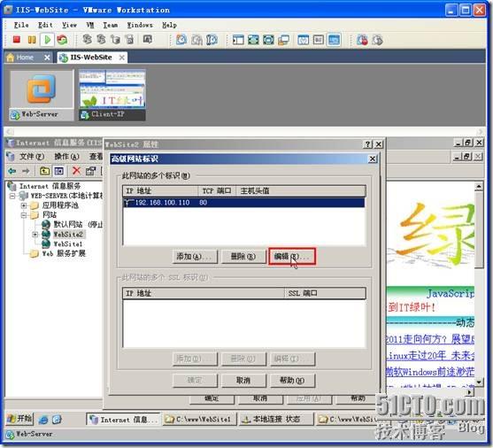493x448 pixels.
Task: Open the Team menu
Action: coord(111,25)
